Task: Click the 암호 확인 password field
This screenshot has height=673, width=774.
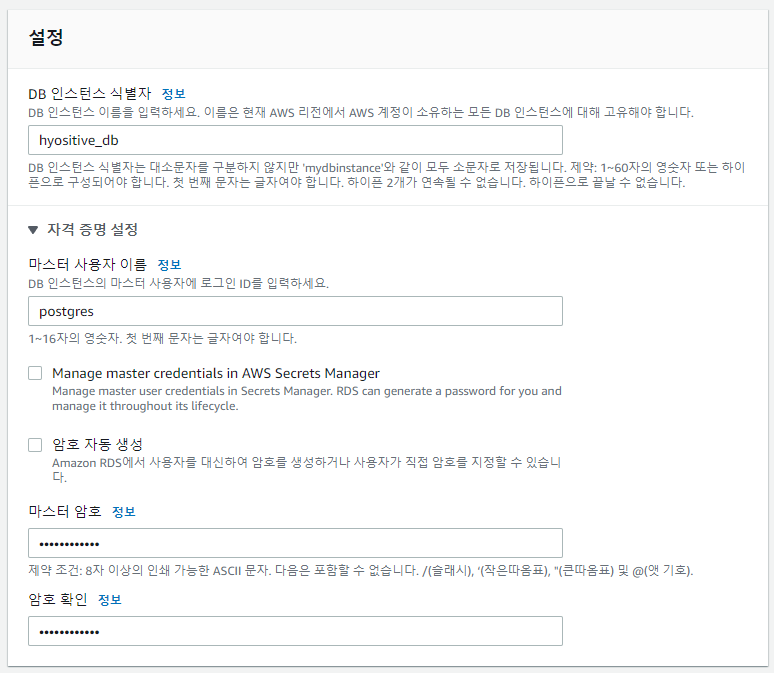Action: pos(295,631)
